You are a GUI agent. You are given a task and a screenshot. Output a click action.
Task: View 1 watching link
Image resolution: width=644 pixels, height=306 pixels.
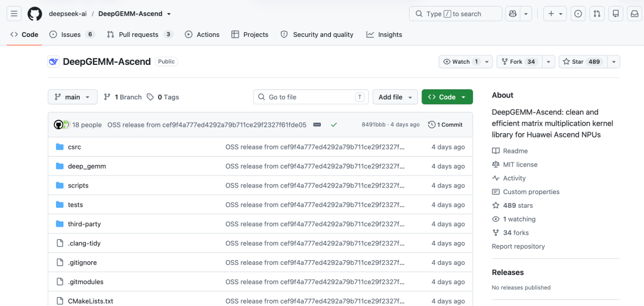pos(514,219)
